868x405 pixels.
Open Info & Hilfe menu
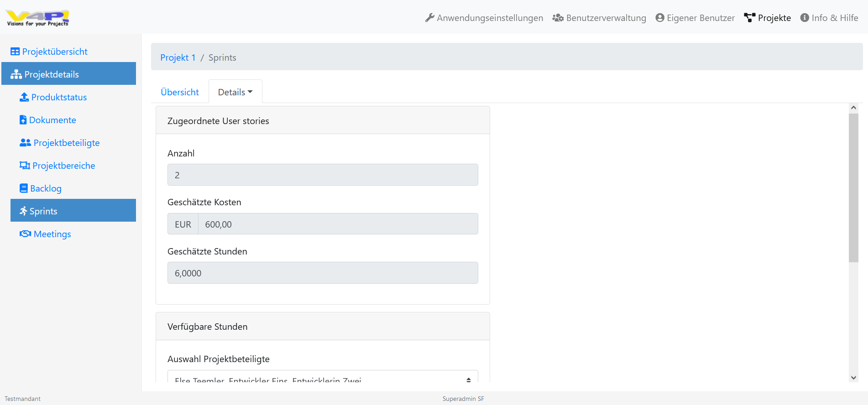click(x=829, y=18)
